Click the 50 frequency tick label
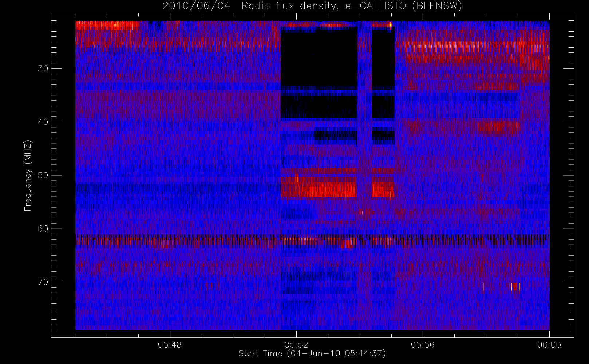589x364 pixels. (43, 175)
